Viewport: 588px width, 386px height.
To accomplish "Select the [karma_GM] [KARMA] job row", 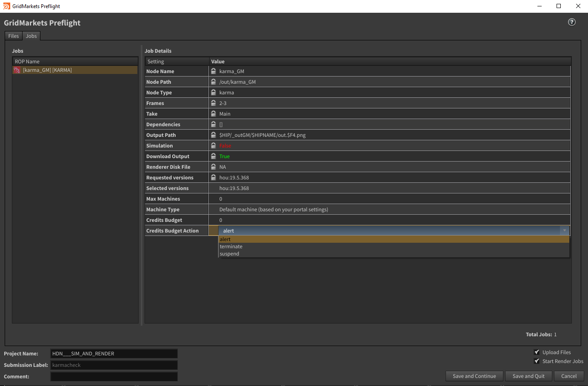I will click(x=75, y=70).
